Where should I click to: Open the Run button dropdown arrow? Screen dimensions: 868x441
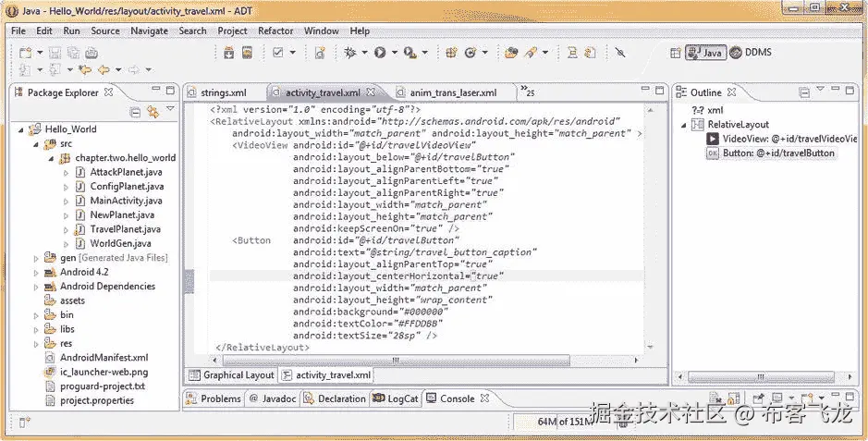(x=395, y=53)
